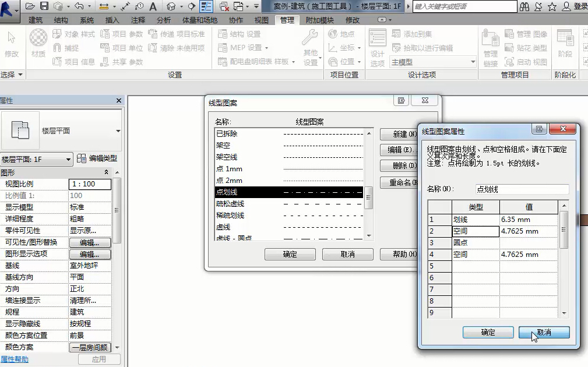Viewport: 588px width, 367px height.
Task: Select the 6.35 mm value cell in row 1
Action: [x=529, y=220]
